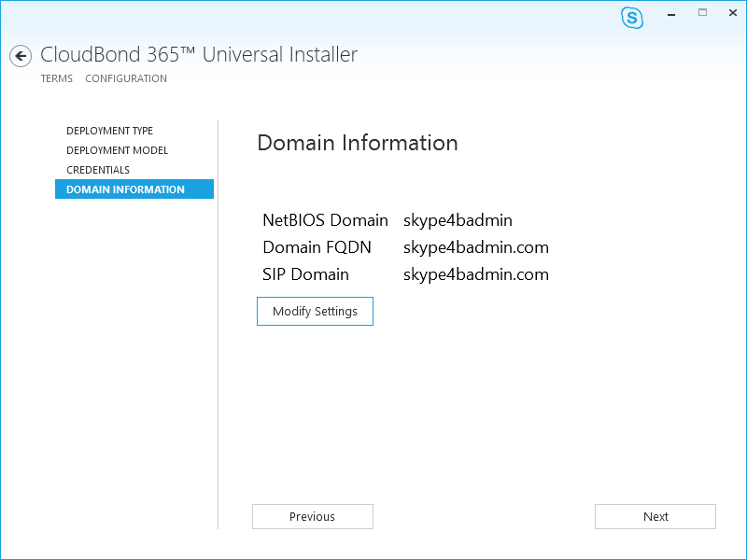Maximize the installer window
The width and height of the screenshot is (747, 560).
[703, 13]
